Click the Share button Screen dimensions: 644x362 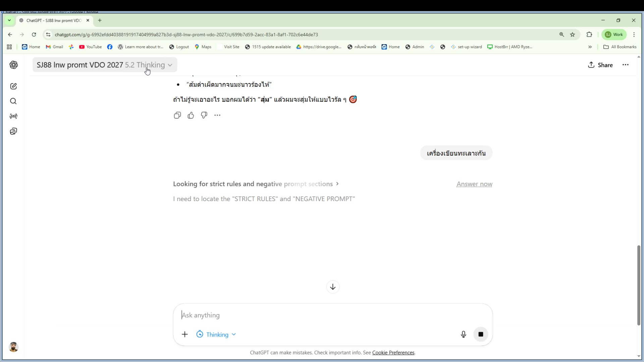tap(600, 65)
